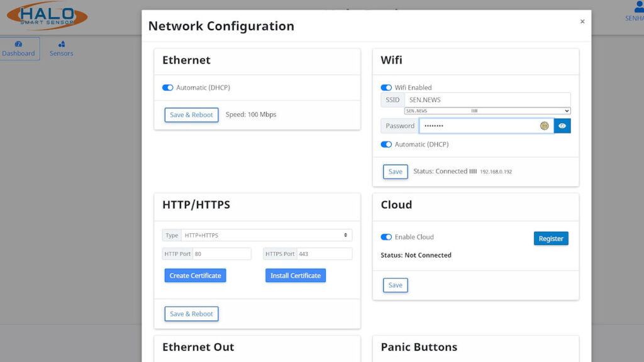Viewport: 644px width, 362px height.
Task: Save the Wifi settings
Action: [x=396, y=172]
